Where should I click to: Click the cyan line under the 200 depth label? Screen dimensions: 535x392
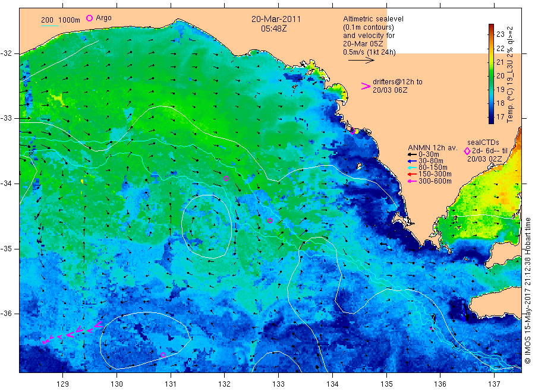(49, 25)
